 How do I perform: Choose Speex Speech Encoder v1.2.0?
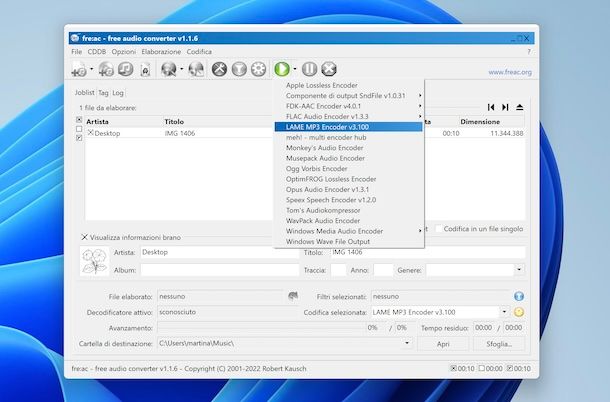(349, 200)
